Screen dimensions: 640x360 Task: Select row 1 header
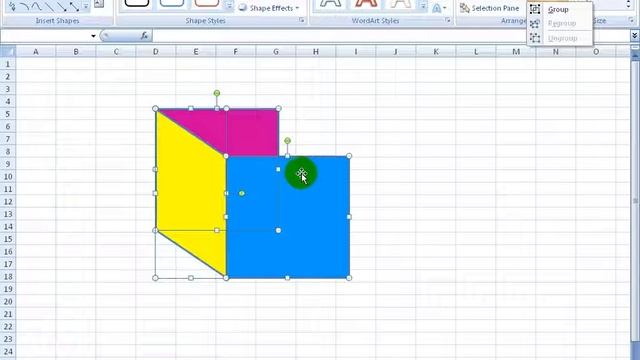[x=8, y=64]
